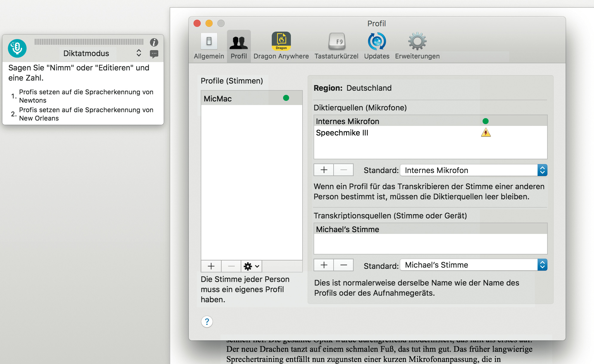Open the Updates pane

point(377,46)
